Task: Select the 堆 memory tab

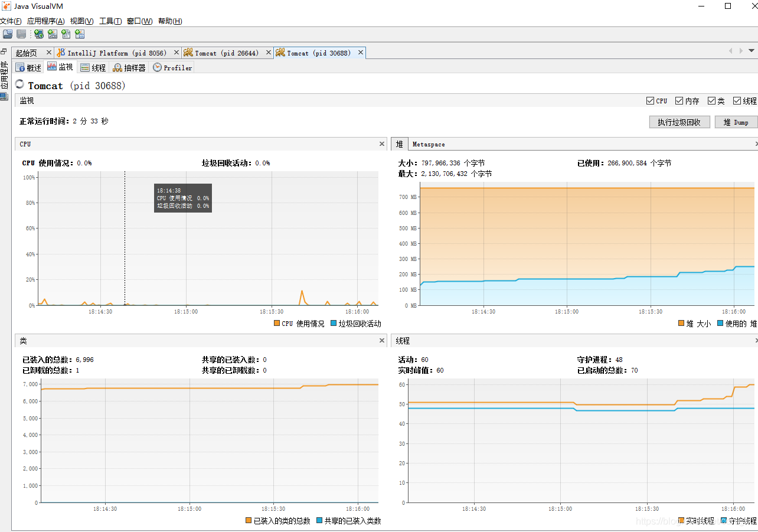Action: tap(400, 144)
